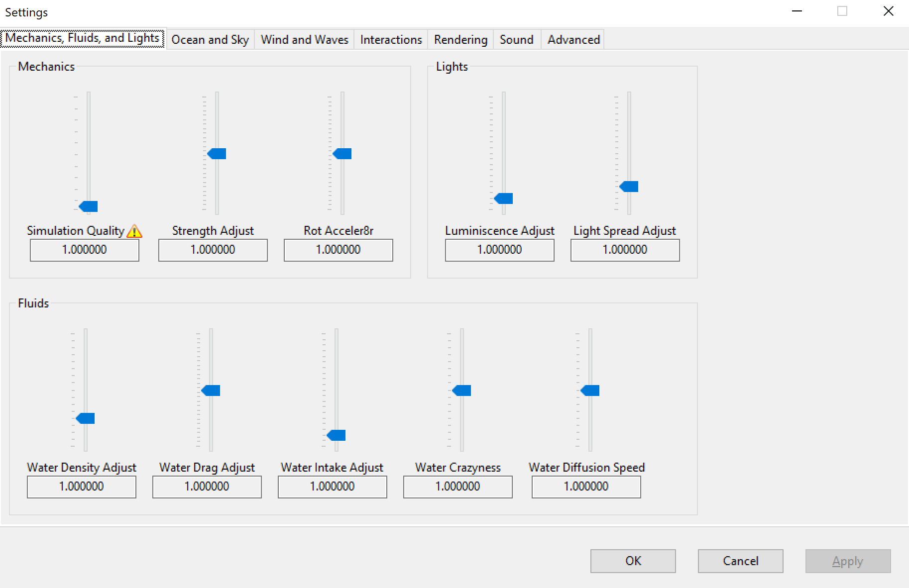Click the Water Crazyness value field

pyautogui.click(x=457, y=487)
